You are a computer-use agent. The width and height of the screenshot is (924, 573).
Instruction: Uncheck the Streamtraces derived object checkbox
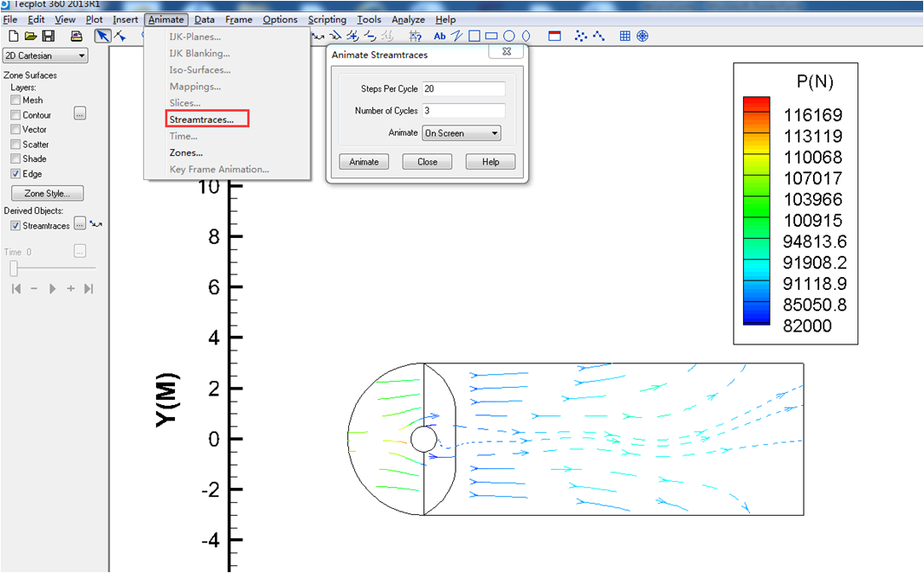[16, 226]
